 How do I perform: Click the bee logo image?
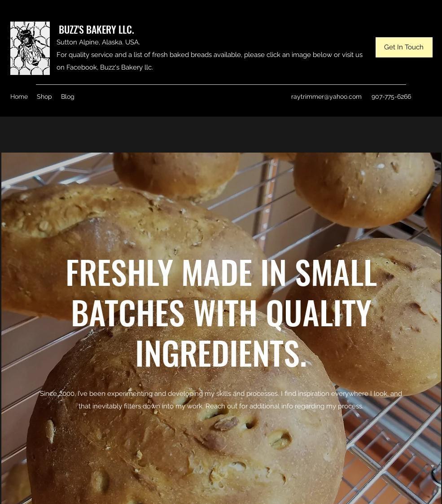click(30, 48)
